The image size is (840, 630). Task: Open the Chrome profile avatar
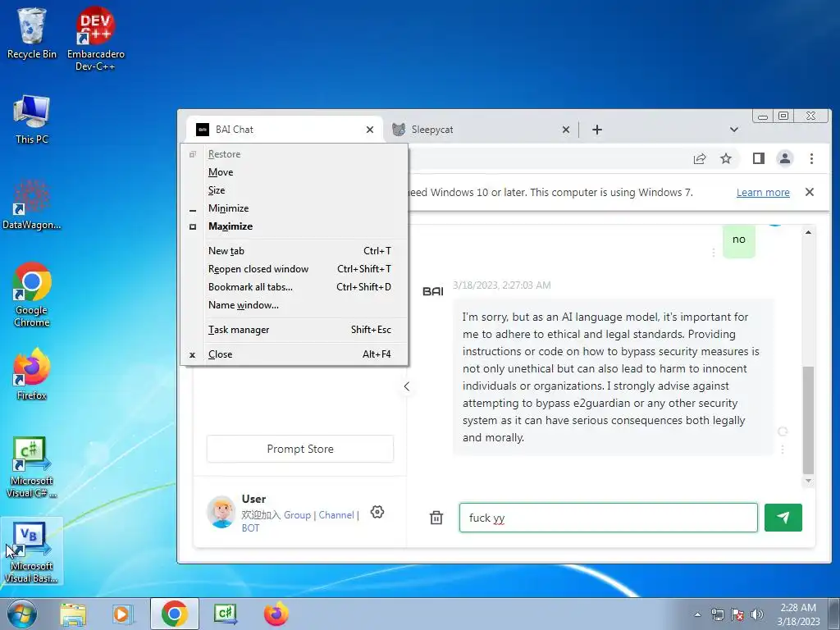(785, 158)
